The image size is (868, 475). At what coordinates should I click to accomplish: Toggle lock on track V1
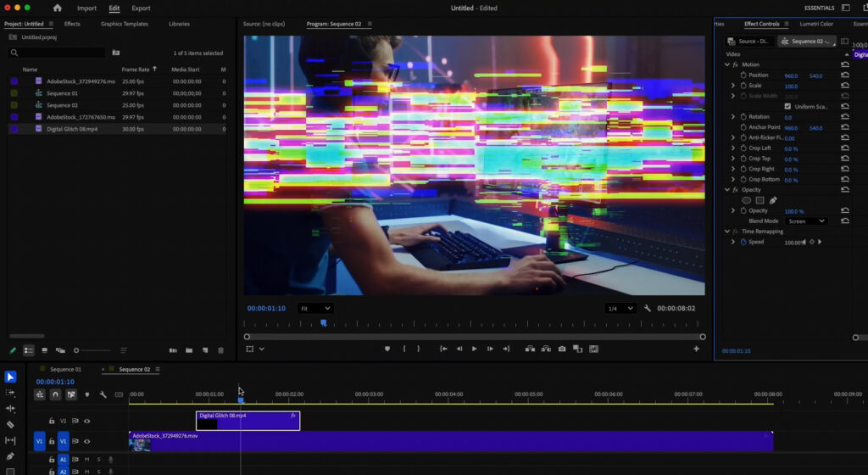[52, 442]
